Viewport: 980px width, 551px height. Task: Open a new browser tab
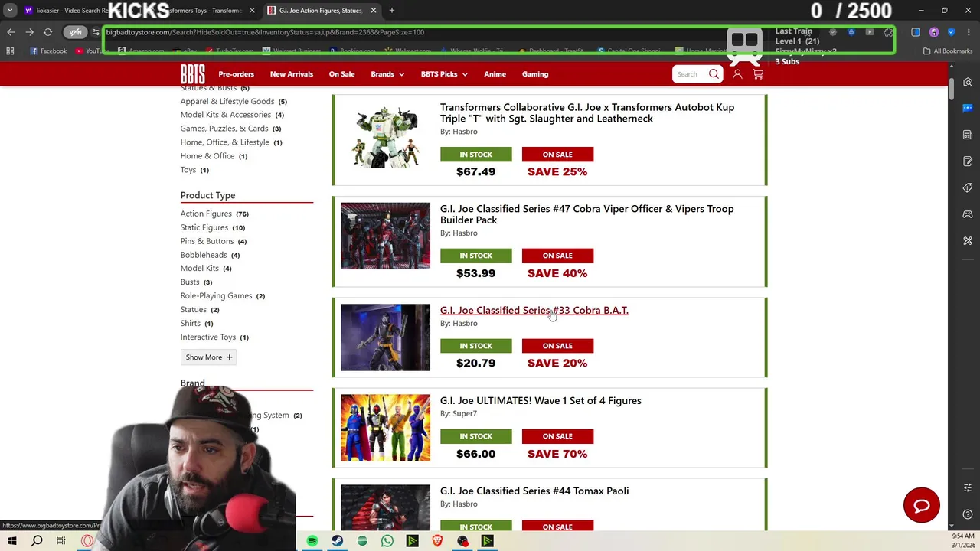click(391, 11)
